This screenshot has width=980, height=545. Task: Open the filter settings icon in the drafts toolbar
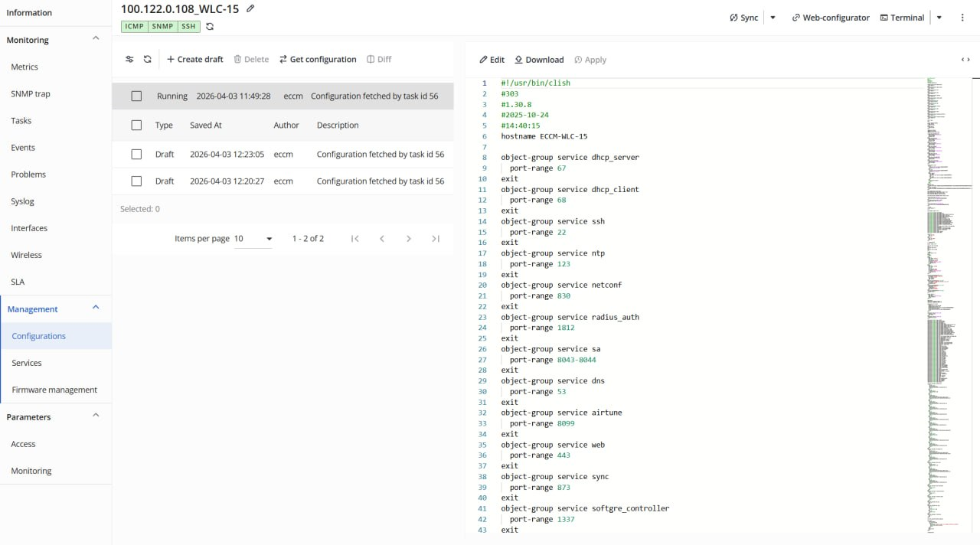(x=129, y=59)
